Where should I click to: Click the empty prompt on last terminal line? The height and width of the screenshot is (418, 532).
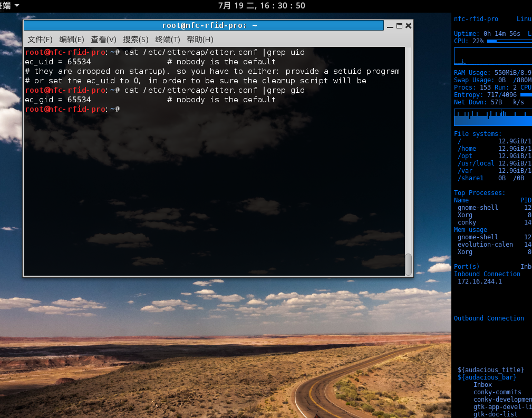click(72, 109)
